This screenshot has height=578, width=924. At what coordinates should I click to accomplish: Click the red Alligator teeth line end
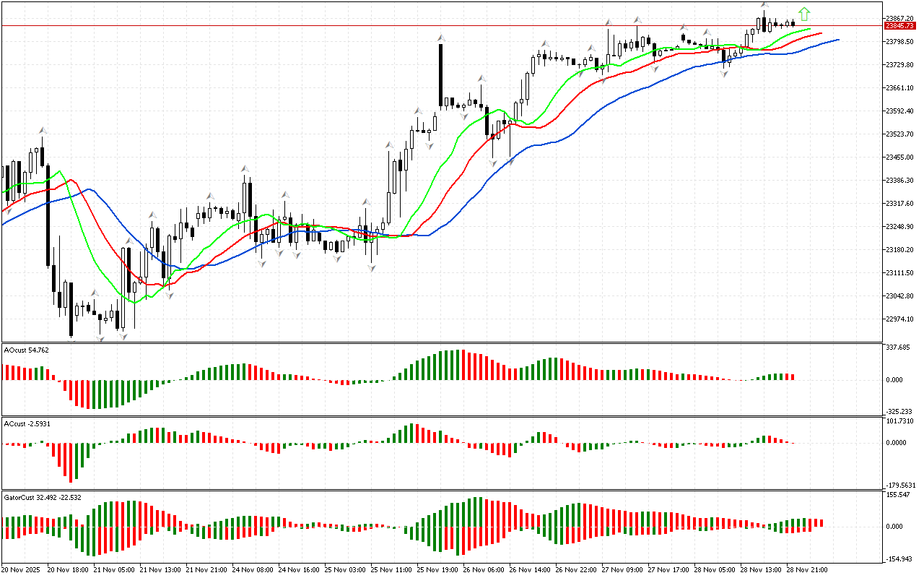[821, 33]
